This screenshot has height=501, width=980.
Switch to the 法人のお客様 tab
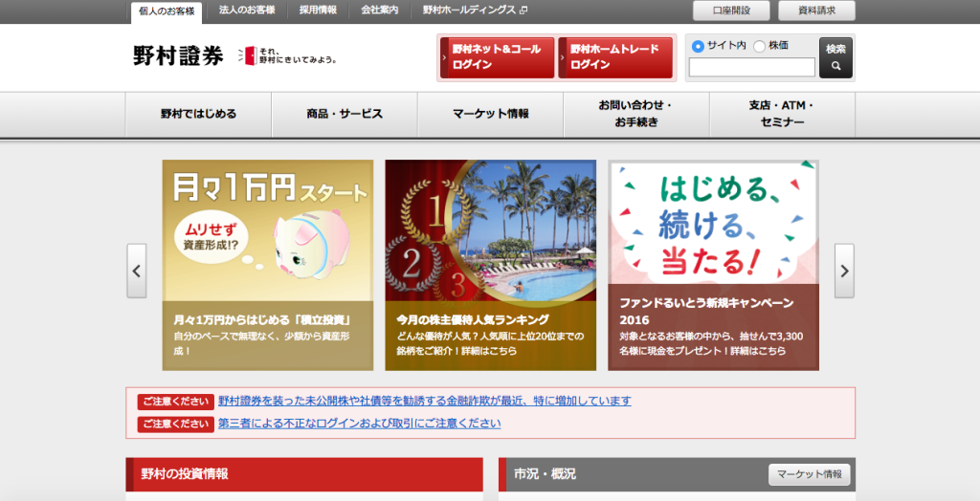246,11
